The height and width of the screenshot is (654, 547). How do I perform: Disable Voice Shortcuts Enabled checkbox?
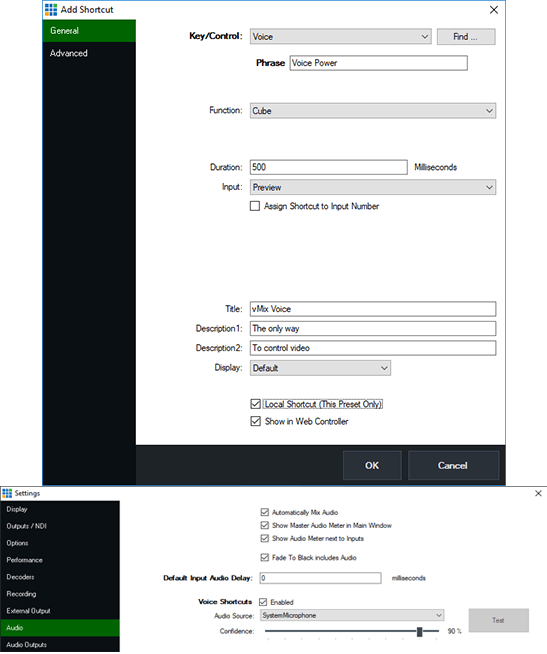point(263,602)
